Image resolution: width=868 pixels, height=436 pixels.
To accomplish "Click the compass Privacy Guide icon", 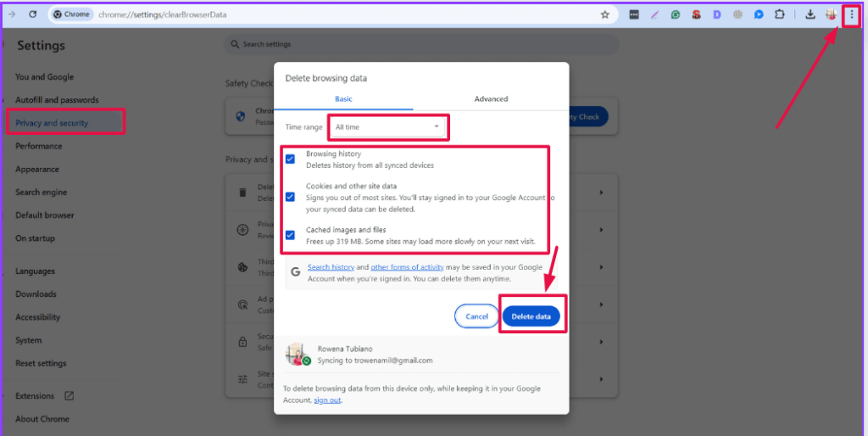I will pos(242,230).
